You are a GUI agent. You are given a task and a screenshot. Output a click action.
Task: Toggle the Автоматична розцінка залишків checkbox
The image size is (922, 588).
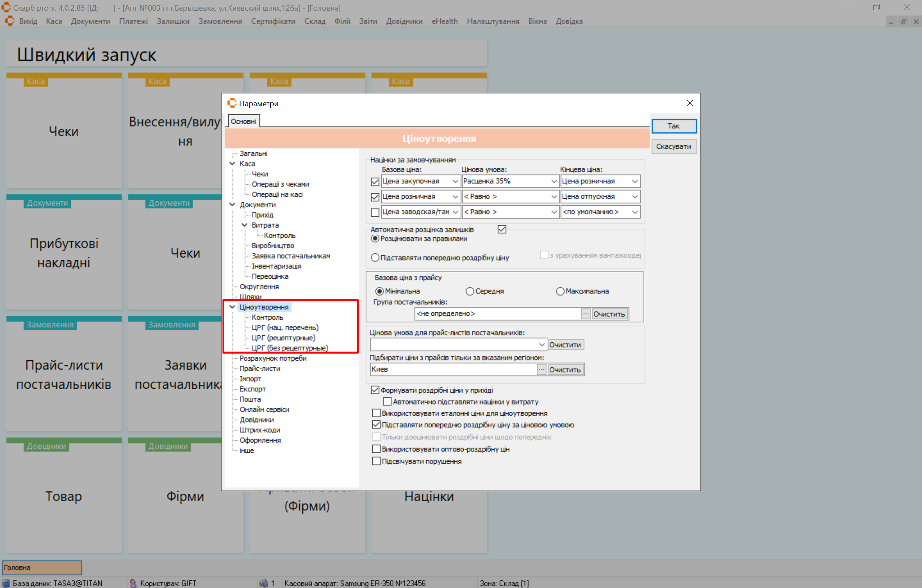tap(502, 230)
